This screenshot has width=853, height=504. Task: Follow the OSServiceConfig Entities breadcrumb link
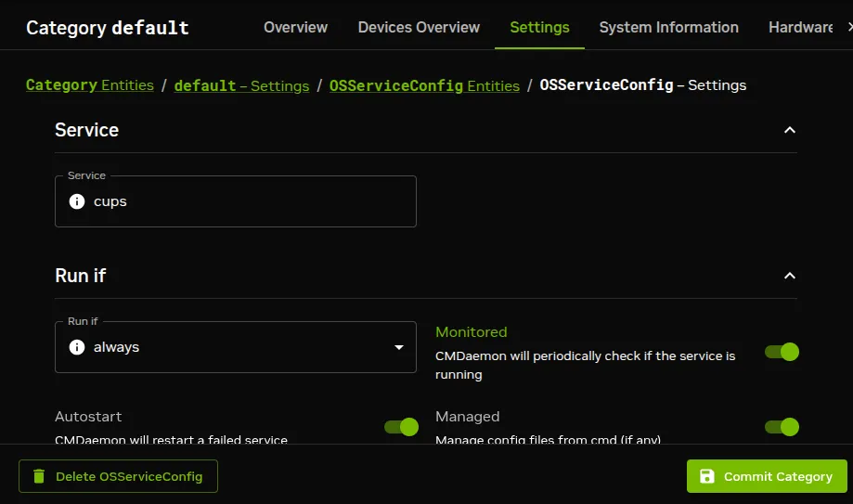click(x=424, y=85)
